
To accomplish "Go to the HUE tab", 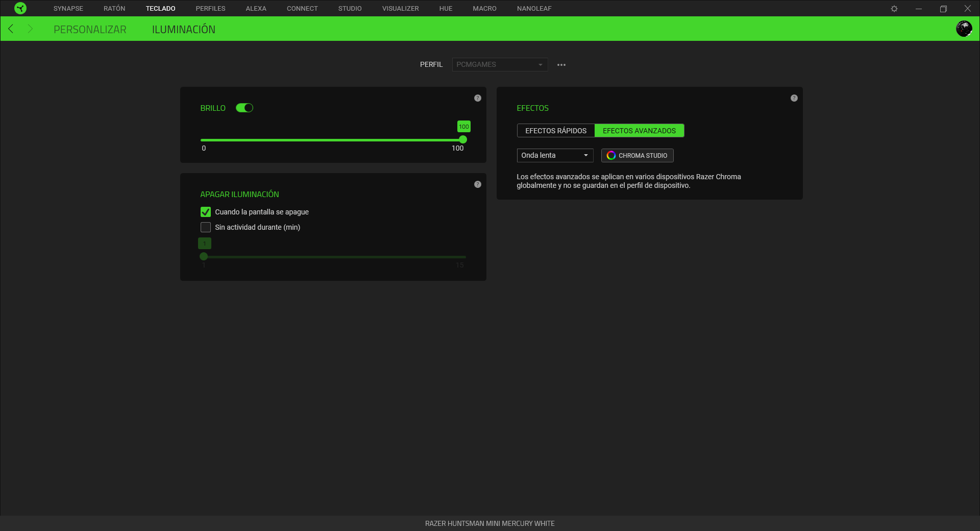I will click(x=446, y=9).
